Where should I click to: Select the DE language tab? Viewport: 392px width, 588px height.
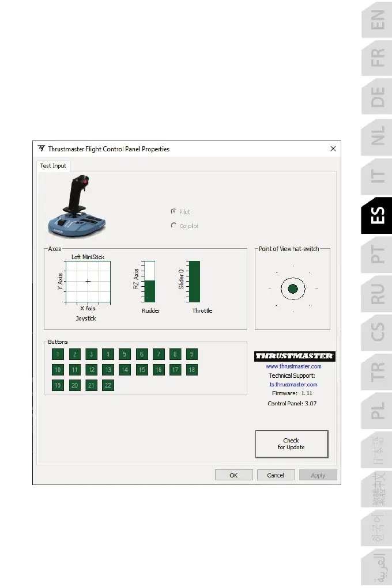click(x=378, y=97)
